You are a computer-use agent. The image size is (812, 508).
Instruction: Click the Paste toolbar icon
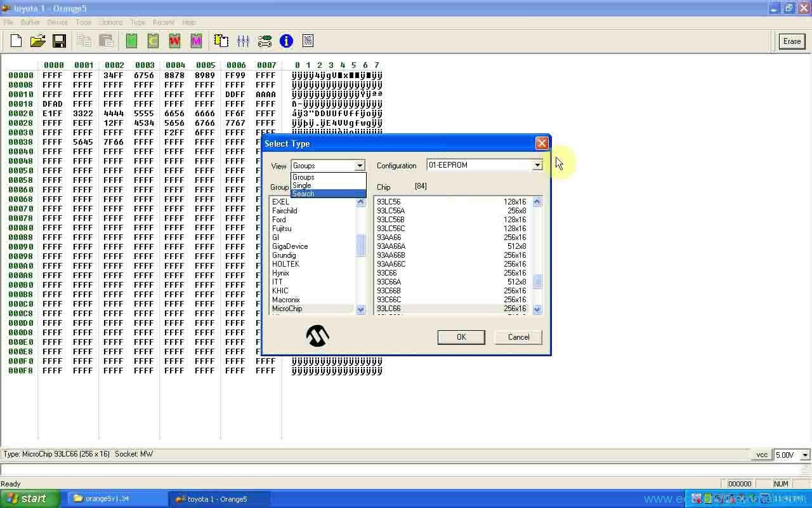click(106, 41)
